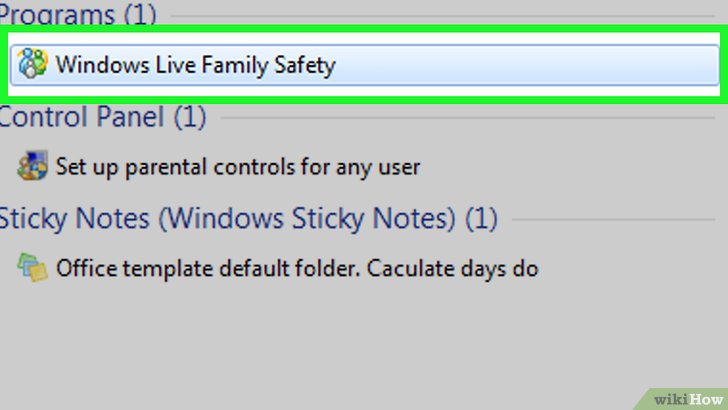Click the result count beside Control Panel
Viewport: 728px width, 410px height.
[x=190, y=117]
